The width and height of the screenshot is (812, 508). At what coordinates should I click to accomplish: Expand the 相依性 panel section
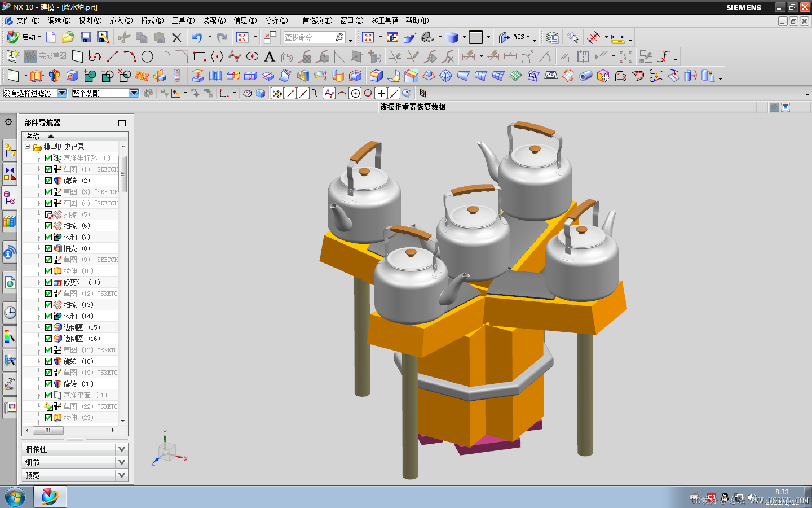click(x=122, y=449)
